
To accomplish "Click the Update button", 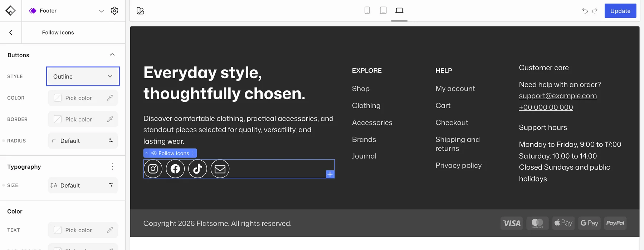I will [620, 11].
